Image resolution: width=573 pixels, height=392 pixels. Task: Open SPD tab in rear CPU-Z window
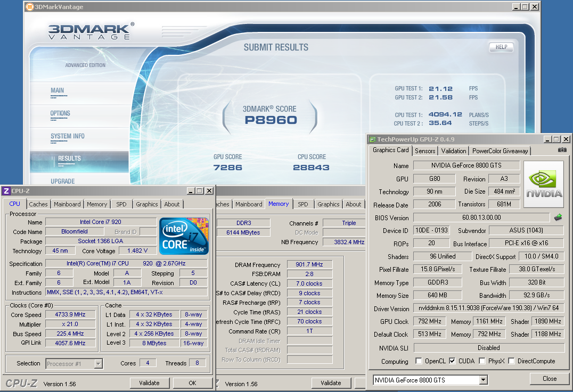click(x=303, y=204)
